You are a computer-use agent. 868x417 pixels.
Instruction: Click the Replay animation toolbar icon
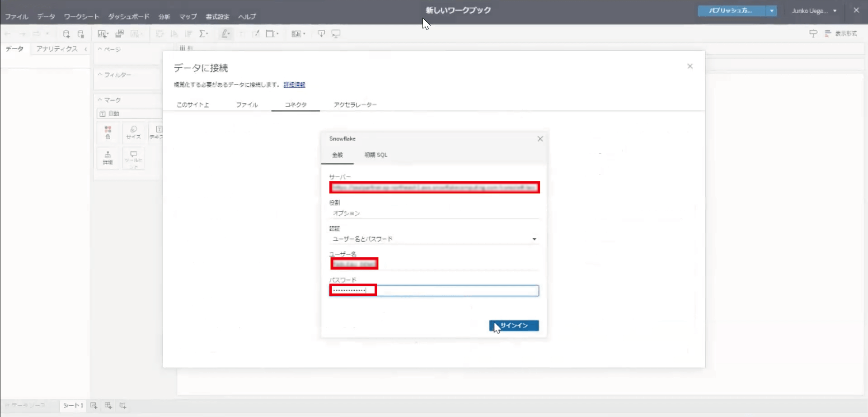tap(37, 34)
